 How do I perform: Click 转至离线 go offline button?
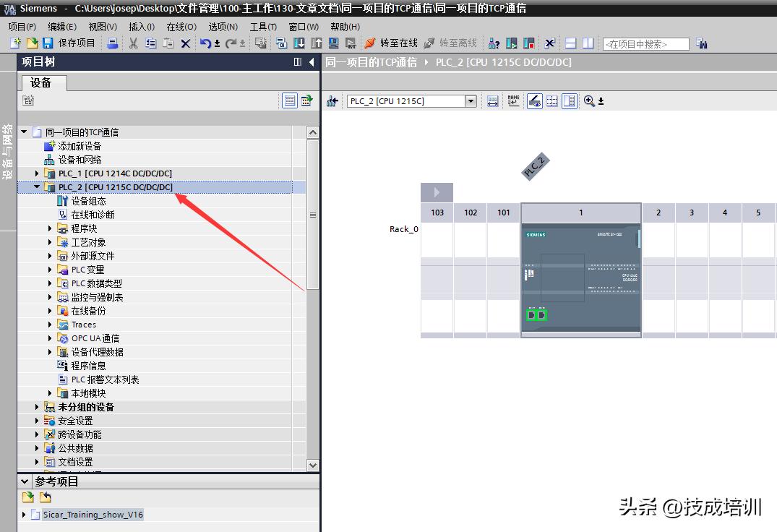[450, 43]
